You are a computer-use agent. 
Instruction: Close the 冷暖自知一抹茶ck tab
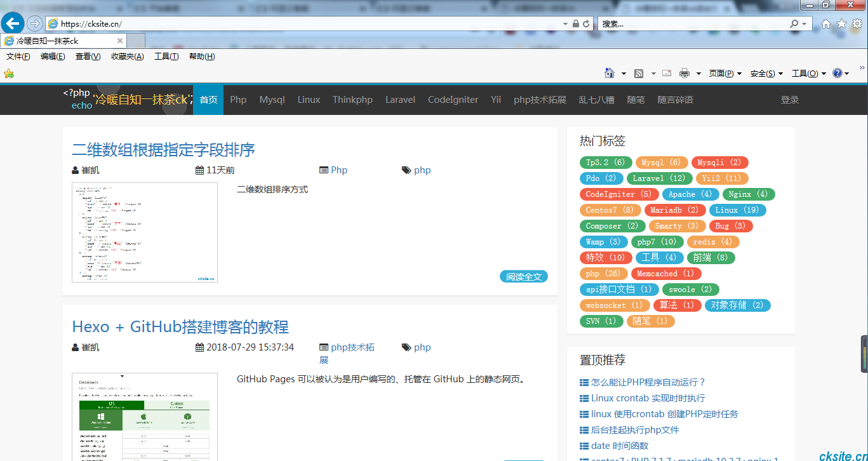coord(119,41)
